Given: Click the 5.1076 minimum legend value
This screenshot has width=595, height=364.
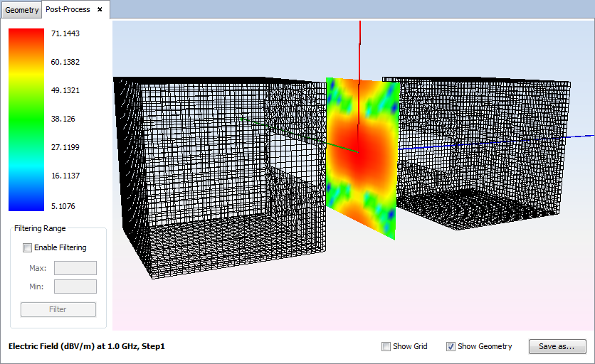Looking at the screenshot, I should [x=65, y=206].
